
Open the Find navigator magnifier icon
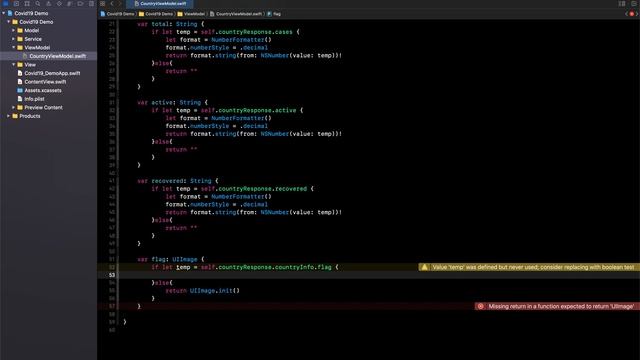(x=38, y=3)
